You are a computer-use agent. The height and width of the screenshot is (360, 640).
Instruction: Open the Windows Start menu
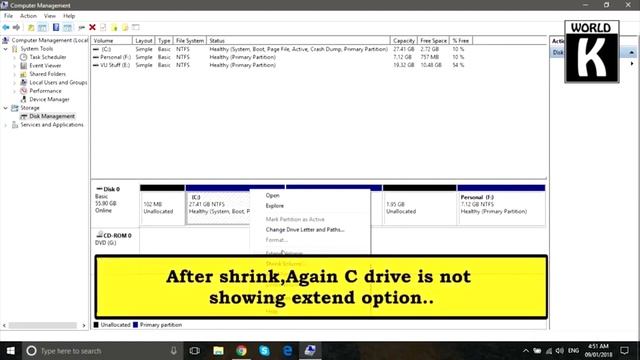pyautogui.click(x=11, y=351)
